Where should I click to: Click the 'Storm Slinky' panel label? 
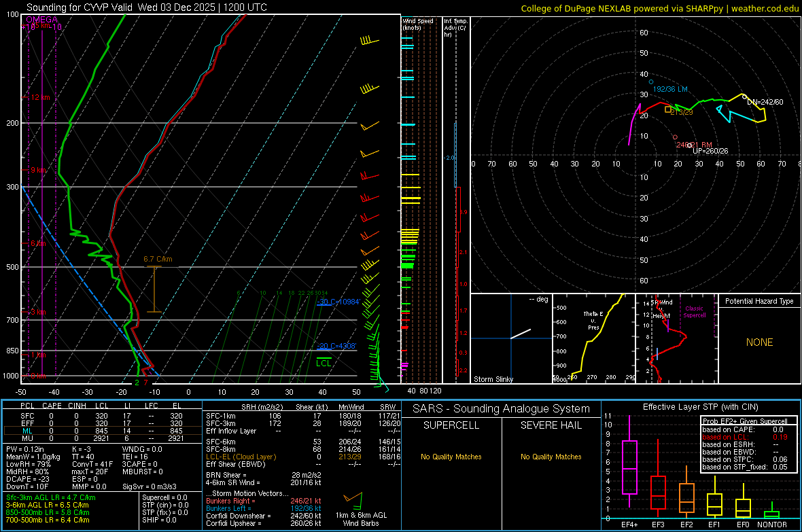[493, 379]
